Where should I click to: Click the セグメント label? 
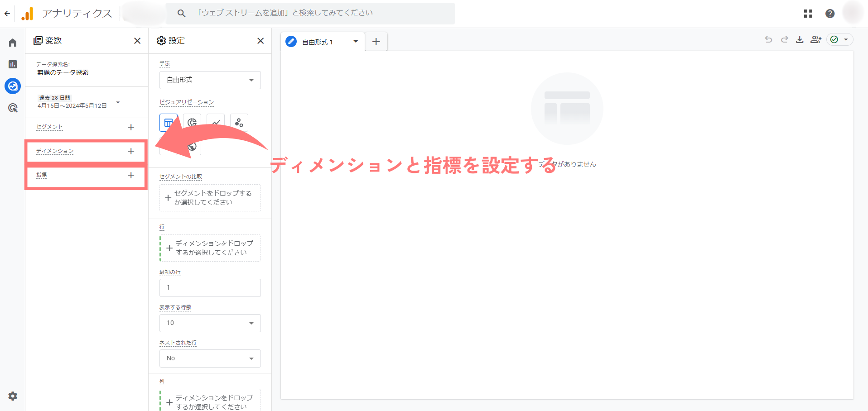tap(50, 127)
